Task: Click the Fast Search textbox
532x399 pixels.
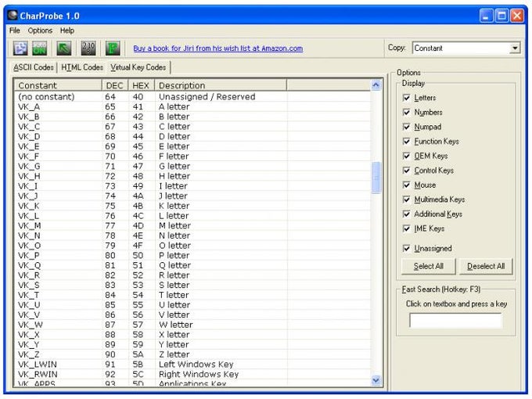Action: pos(455,321)
